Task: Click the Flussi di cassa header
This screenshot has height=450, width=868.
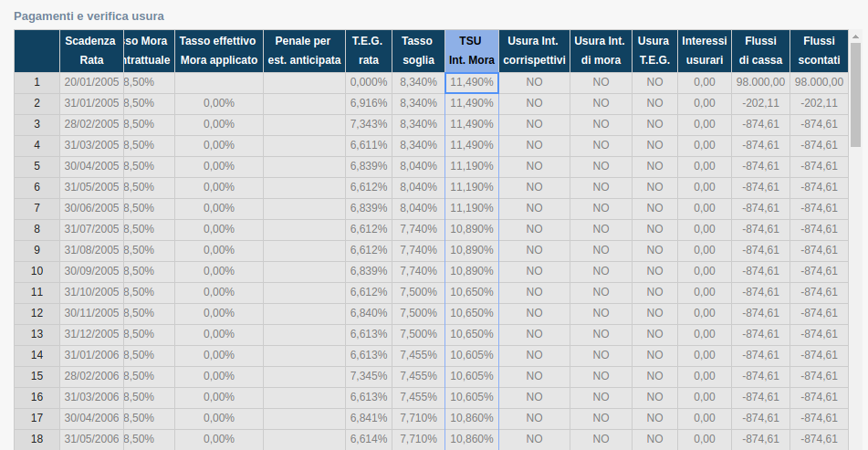Action: tap(760, 51)
